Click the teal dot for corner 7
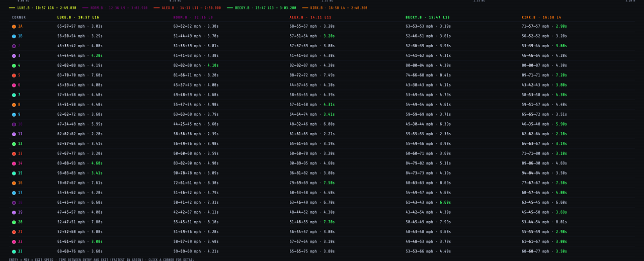 point(14,95)
